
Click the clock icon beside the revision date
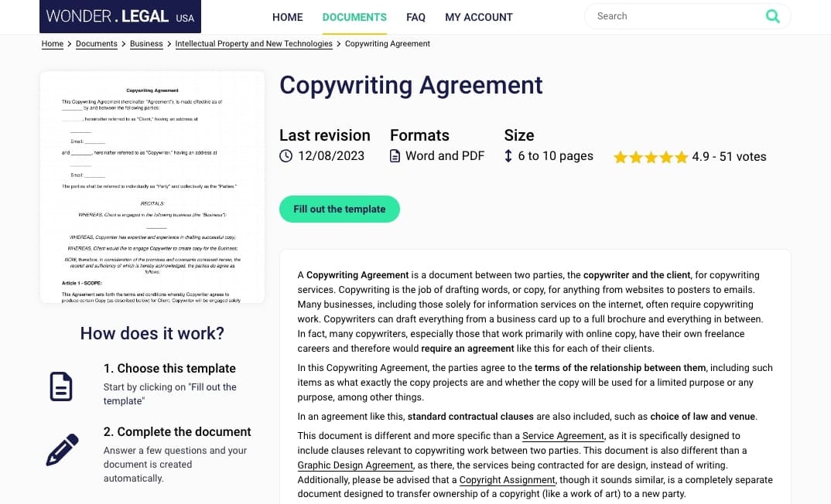pyautogui.click(x=286, y=155)
